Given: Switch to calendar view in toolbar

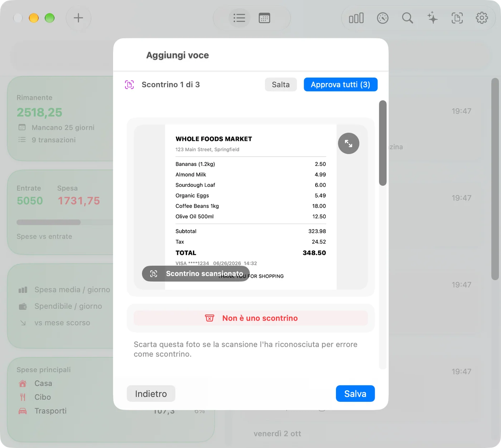Looking at the screenshot, I should pos(264,18).
